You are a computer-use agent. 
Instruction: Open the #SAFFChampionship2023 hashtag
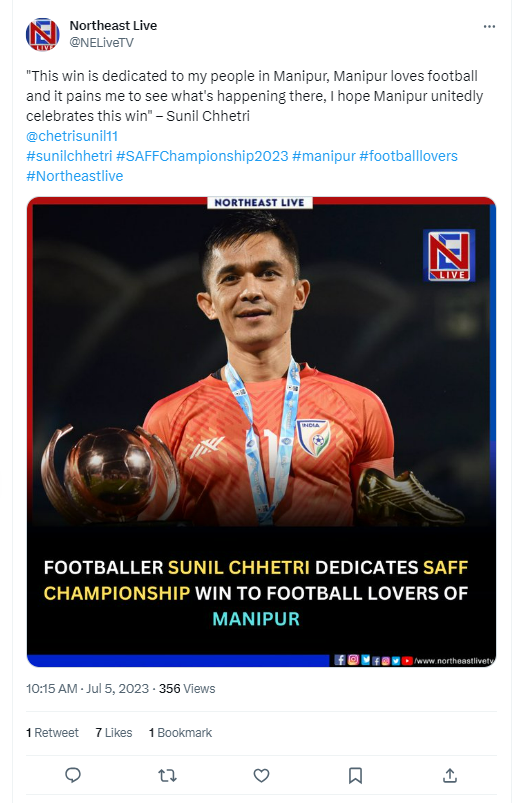click(x=202, y=156)
